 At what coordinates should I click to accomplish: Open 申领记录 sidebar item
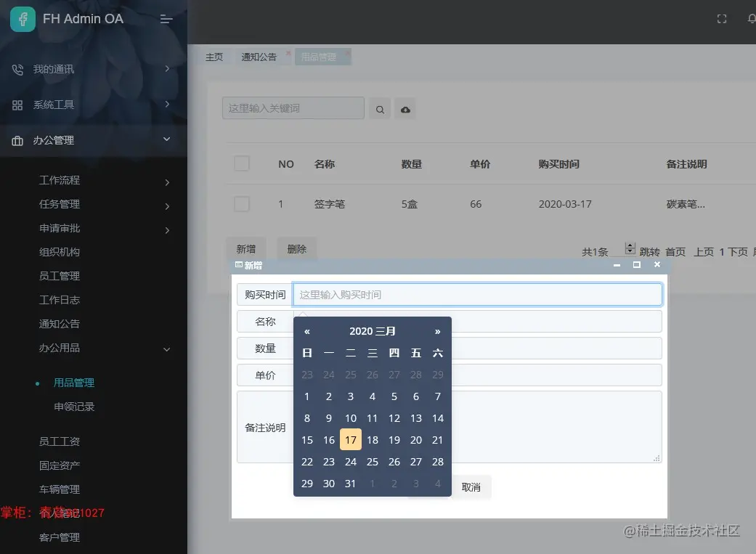coord(74,407)
